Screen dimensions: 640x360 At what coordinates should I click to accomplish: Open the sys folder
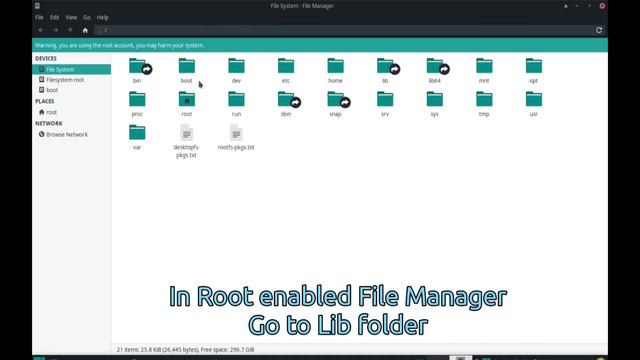pos(435,100)
